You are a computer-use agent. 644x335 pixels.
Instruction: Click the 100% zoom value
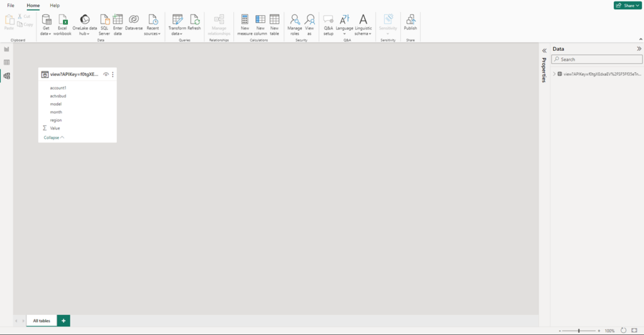[609, 331]
